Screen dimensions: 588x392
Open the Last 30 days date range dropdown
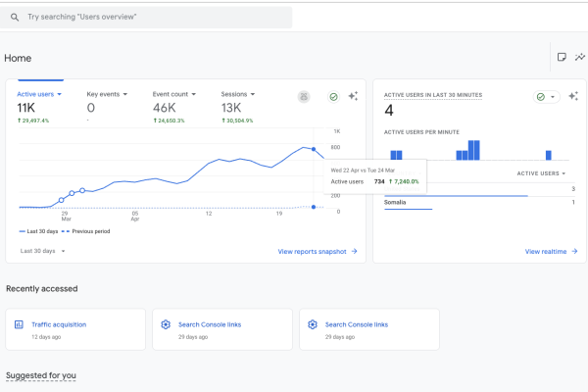(43, 251)
